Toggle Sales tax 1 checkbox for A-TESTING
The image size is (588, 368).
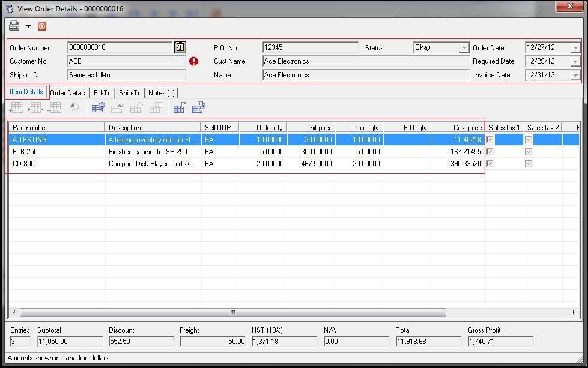[x=489, y=140]
